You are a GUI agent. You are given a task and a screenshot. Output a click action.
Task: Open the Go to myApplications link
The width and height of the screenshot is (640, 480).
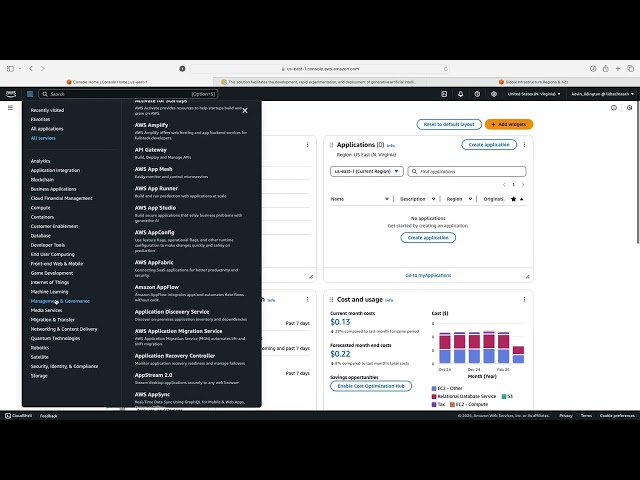[428, 276]
